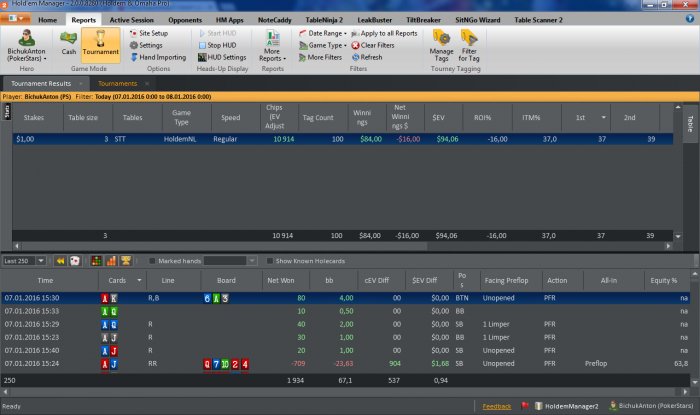Click the trophy icon in hands toolbar
Image resolution: width=700 pixels, height=415 pixels.
click(x=125, y=261)
